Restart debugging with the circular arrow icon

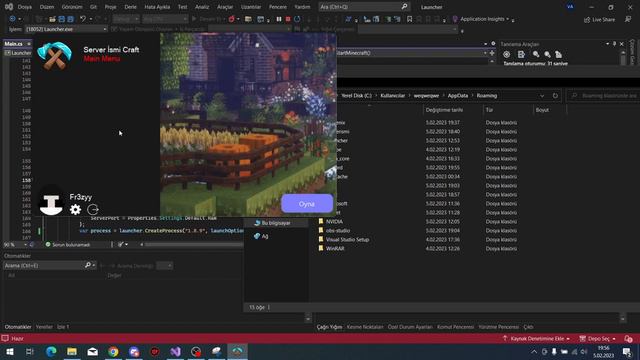tap(297, 19)
